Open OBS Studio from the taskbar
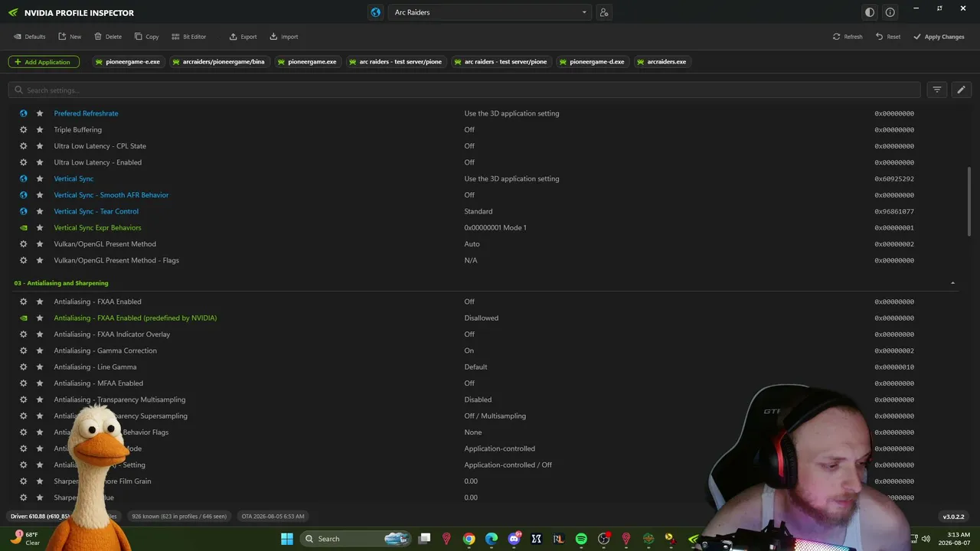This screenshot has width=980, height=551. [603, 539]
